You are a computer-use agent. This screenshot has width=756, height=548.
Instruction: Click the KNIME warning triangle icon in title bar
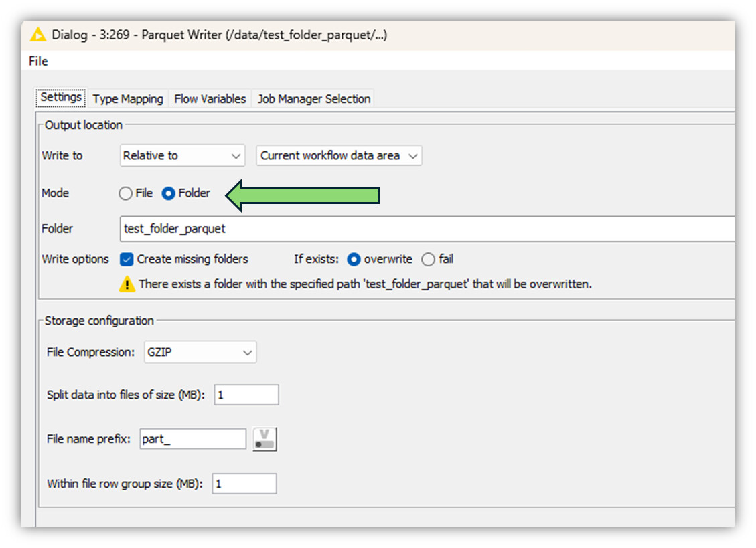pos(39,35)
